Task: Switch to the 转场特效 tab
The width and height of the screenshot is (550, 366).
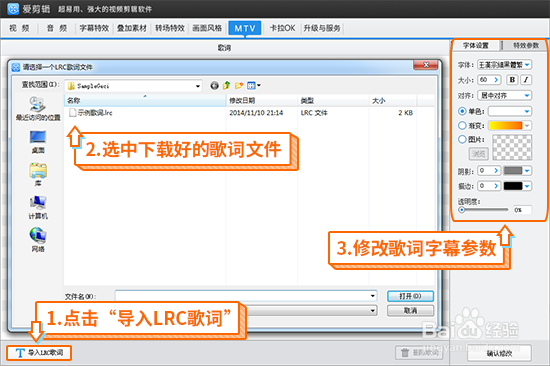Action: [x=170, y=28]
